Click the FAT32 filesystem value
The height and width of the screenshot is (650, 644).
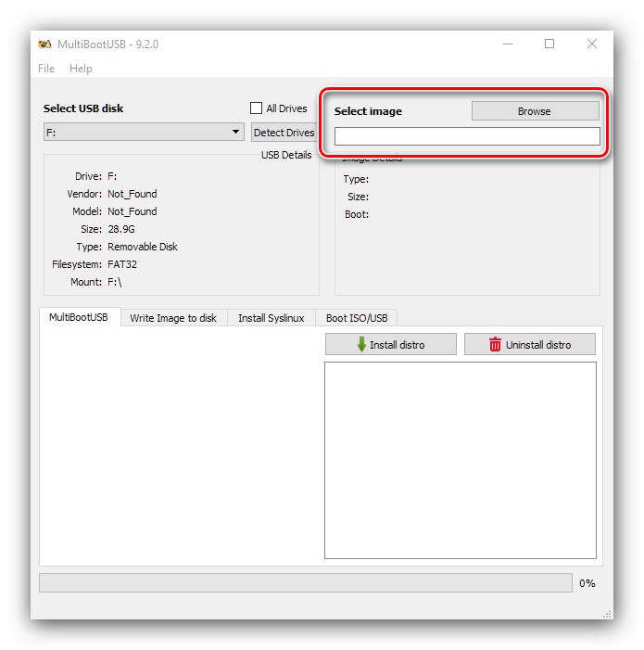[x=122, y=264]
